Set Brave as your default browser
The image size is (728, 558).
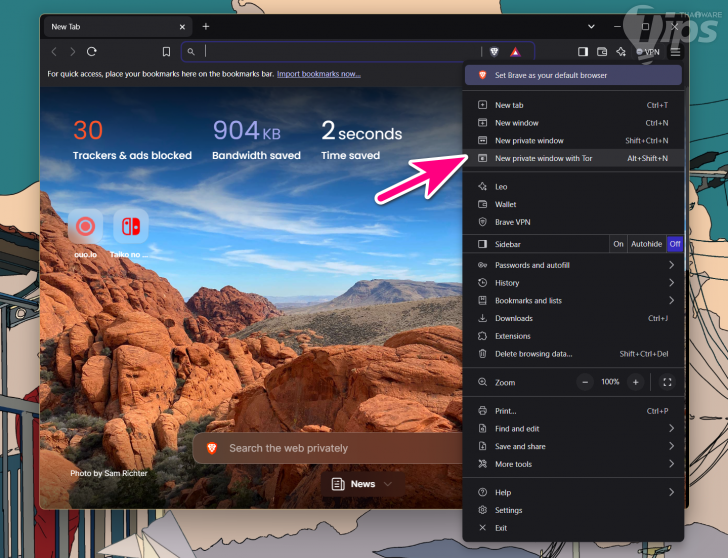click(x=573, y=75)
